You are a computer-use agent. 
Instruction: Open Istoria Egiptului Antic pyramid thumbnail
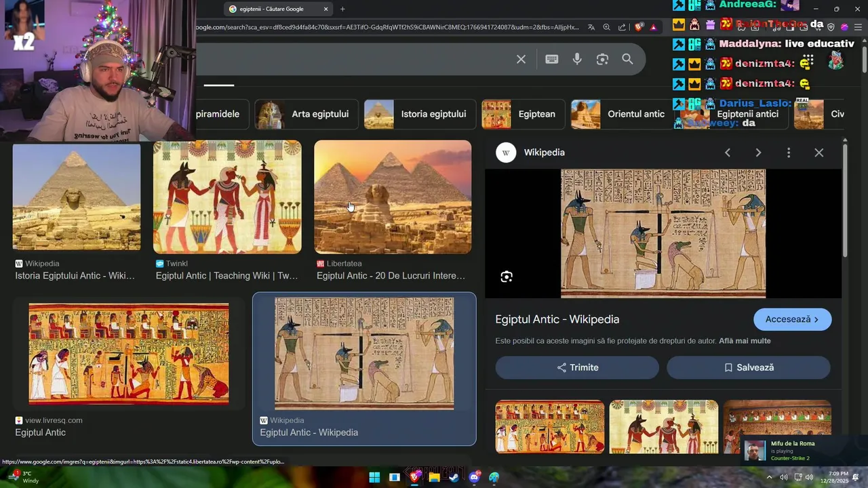pyautogui.click(x=77, y=197)
